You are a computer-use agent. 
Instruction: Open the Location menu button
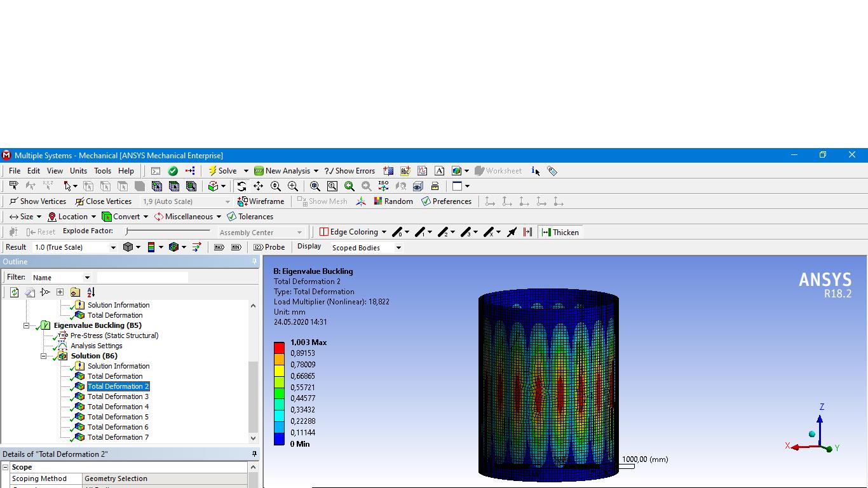[68, 217]
